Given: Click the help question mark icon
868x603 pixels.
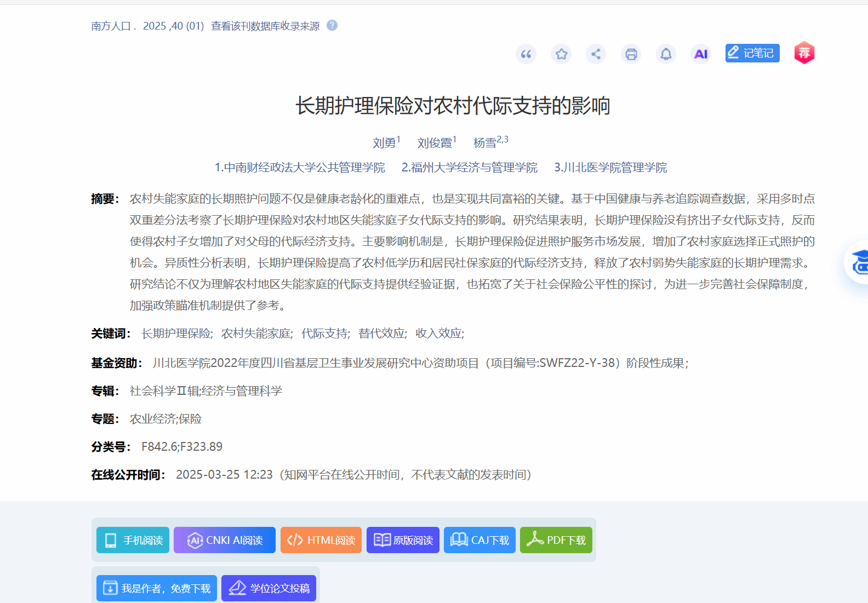Looking at the screenshot, I should coord(332,25).
